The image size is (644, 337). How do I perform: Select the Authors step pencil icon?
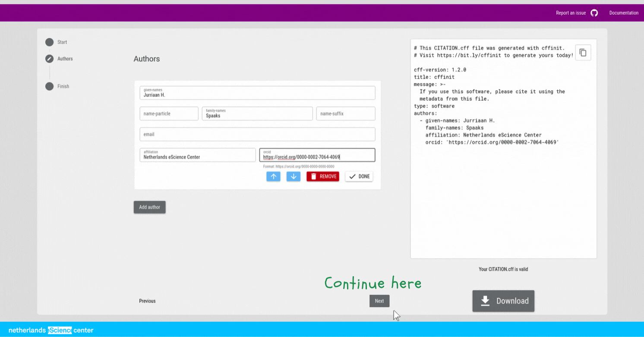coord(50,59)
